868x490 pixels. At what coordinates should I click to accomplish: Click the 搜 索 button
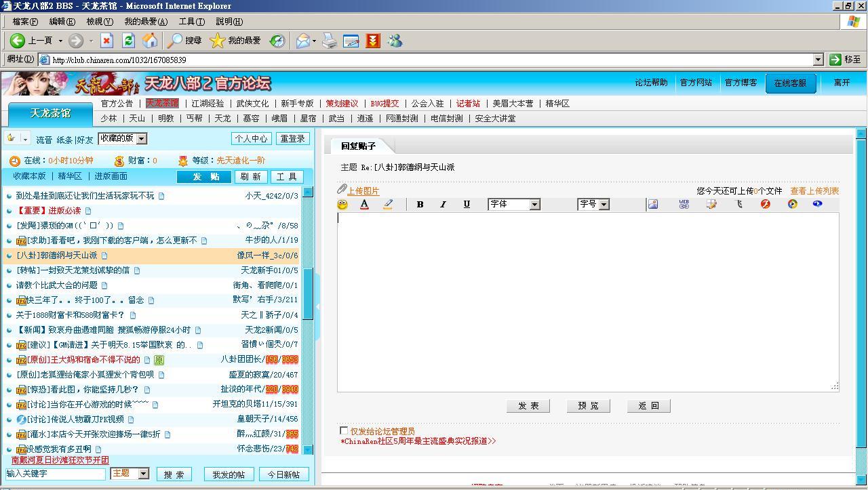174,474
